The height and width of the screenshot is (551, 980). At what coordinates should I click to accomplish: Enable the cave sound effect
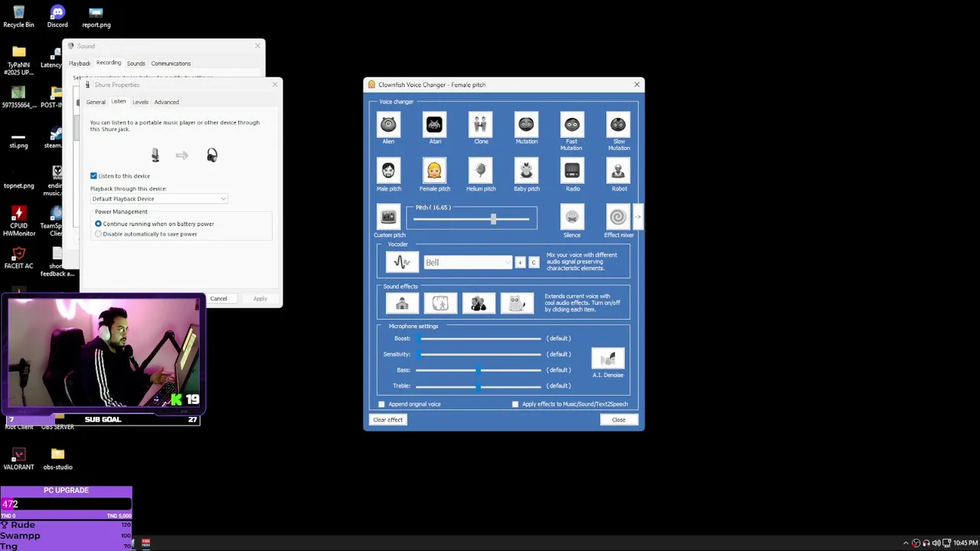pos(440,303)
